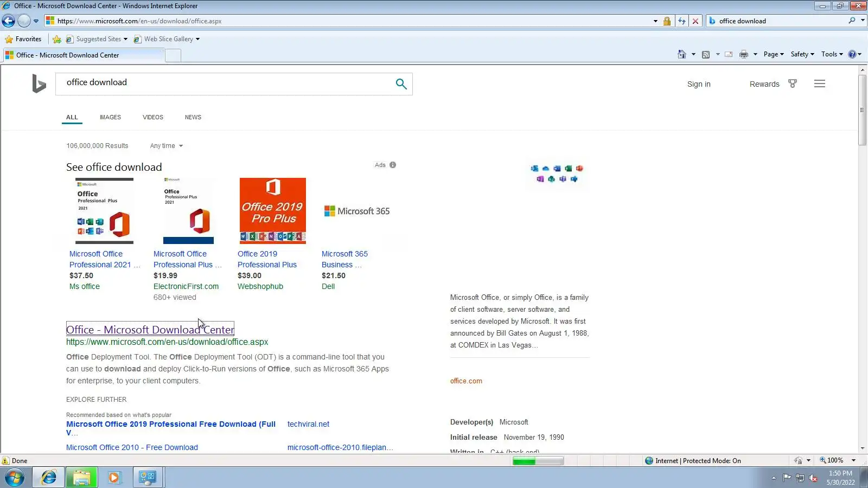The height and width of the screenshot is (488, 868).
Task: Open the Recent Pages dropdown arrow
Action: [x=36, y=21]
